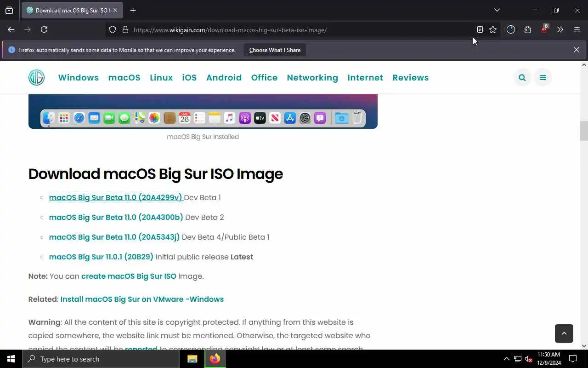Open the extensions puzzle icon

point(527,29)
